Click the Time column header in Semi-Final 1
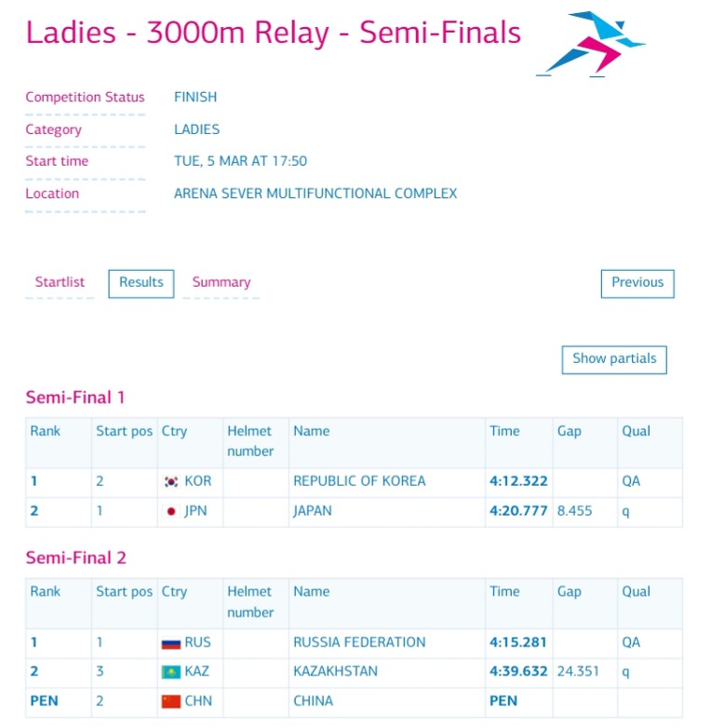The height and width of the screenshot is (728, 711). tap(504, 431)
